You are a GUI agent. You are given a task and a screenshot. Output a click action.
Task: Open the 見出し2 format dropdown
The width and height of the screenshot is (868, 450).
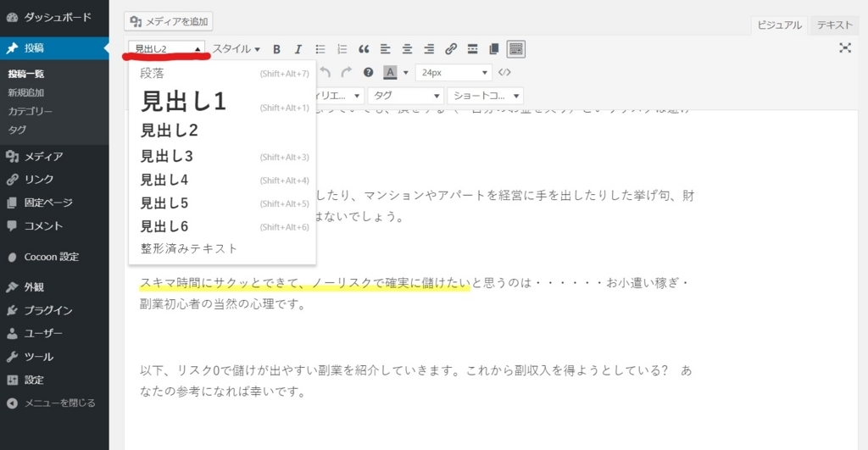pos(167,49)
